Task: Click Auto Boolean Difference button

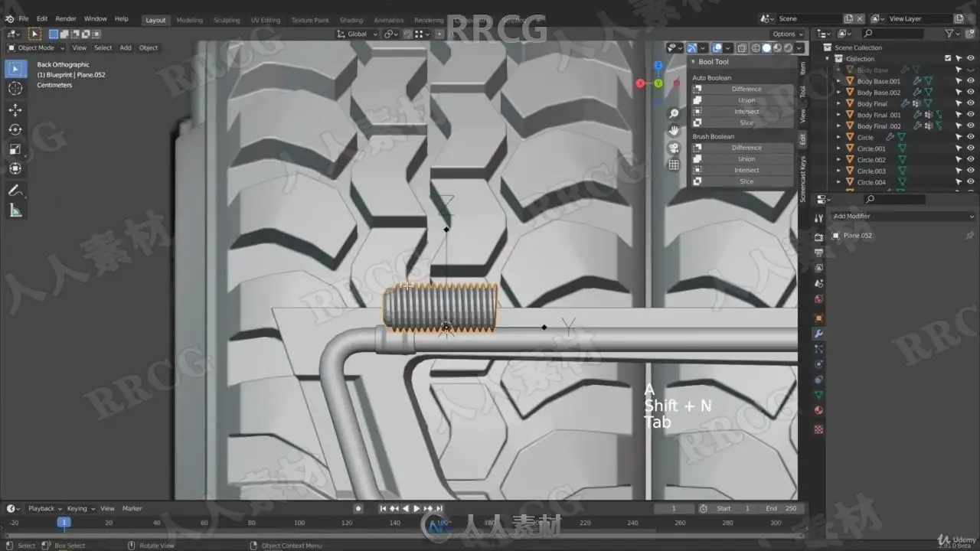Action: click(x=741, y=89)
